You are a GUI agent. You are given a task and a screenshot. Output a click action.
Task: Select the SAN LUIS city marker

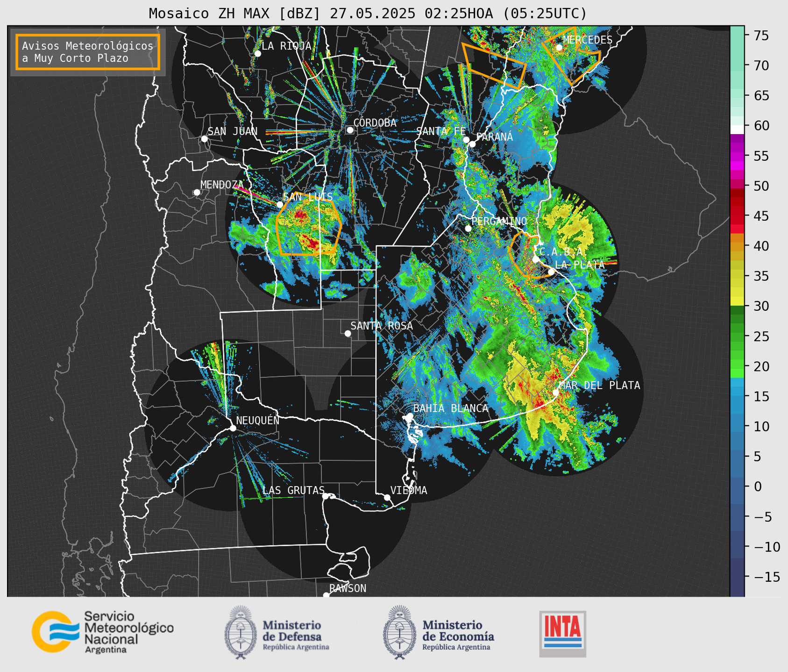click(280, 205)
